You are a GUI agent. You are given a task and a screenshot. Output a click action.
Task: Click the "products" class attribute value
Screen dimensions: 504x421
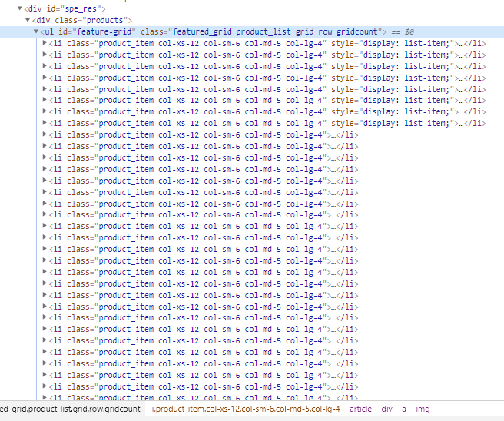coord(105,20)
